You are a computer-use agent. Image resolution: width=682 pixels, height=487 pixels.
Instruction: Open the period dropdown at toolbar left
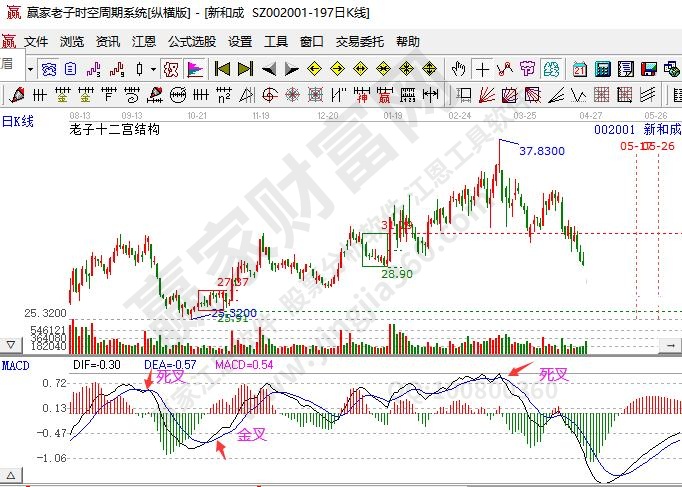click(x=31, y=69)
